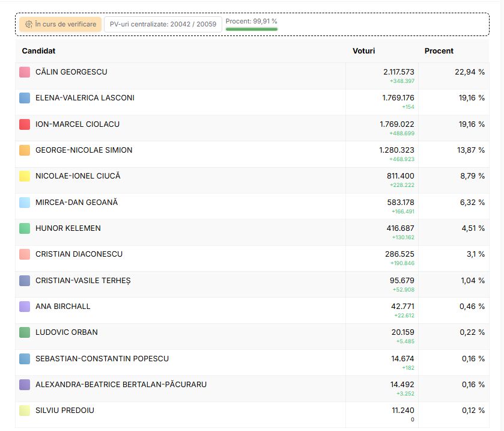Click the 'În curs de verificare' status badge
This screenshot has width=504, height=431.
point(61,24)
